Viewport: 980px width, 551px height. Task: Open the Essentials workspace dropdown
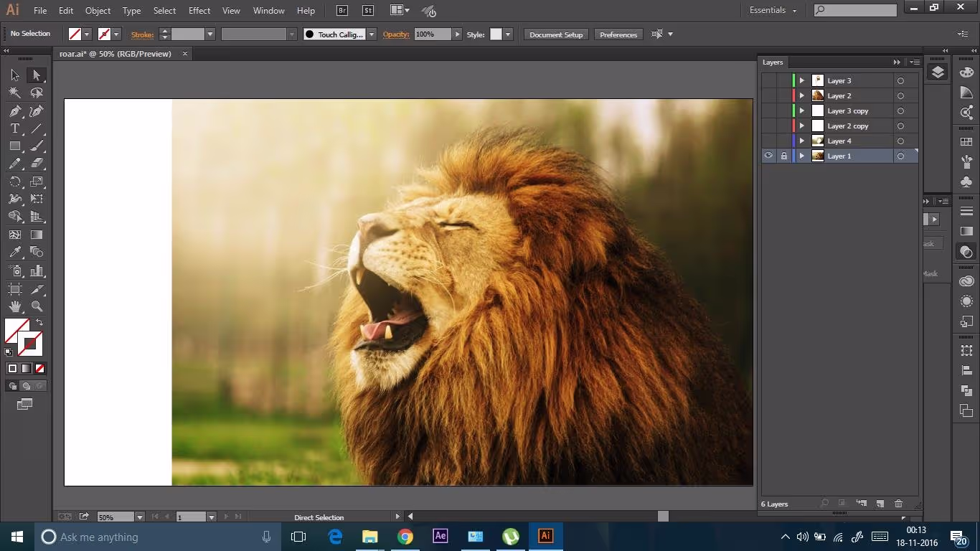pos(773,10)
